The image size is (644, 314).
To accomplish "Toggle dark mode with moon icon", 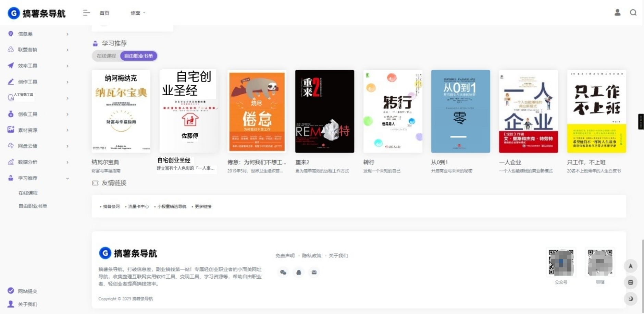I will pyautogui.click(x=630, y=299).
